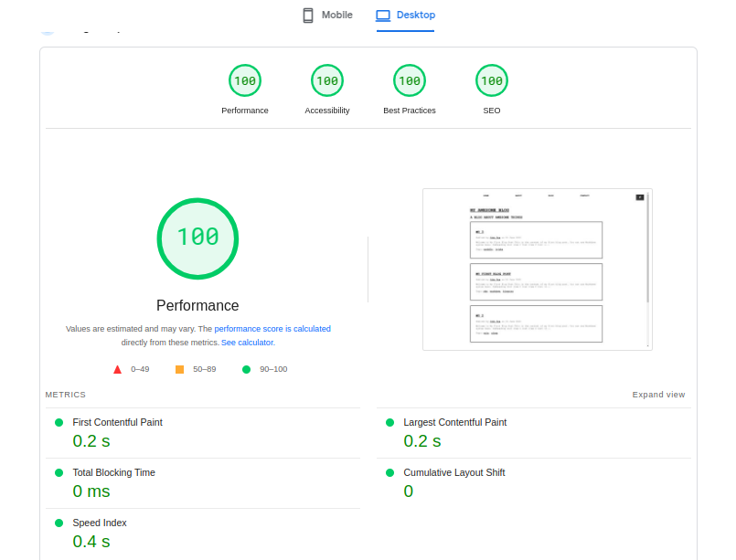Click the Total Blocking Time metric name
This screenshot has height=560, width=736.
click(x=113, y=472)
